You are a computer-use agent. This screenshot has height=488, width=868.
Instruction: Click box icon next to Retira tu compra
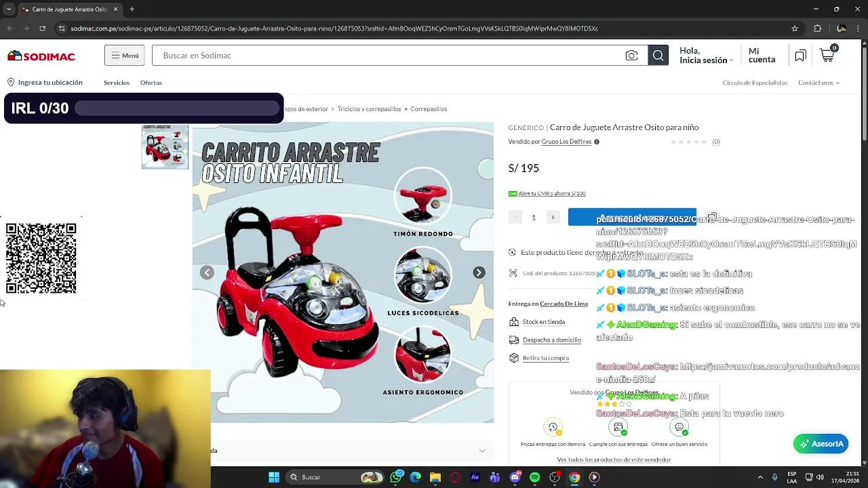[x=513, y=358]
